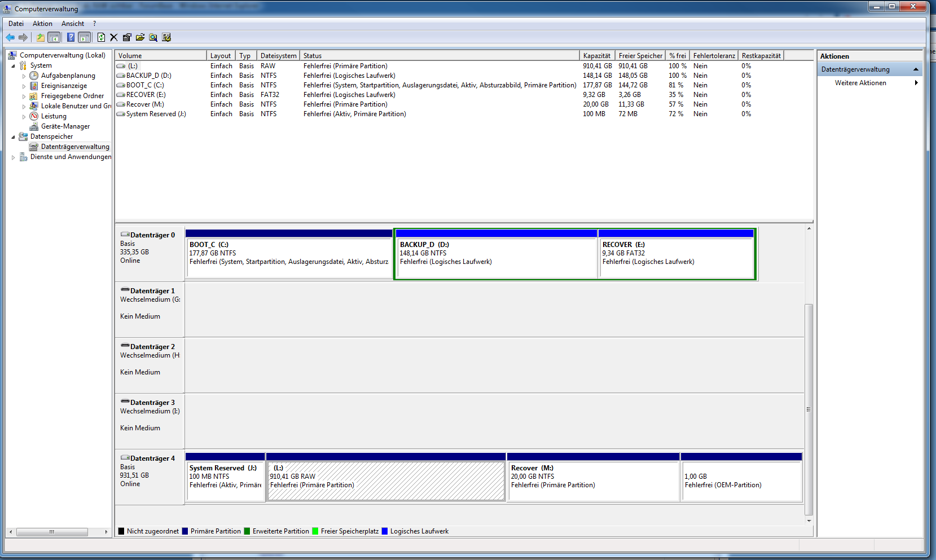Click the gray Forward arrow in toolbar
This screenshot has height=560, width=936.
pyautogui.click(x=23, y=37)
